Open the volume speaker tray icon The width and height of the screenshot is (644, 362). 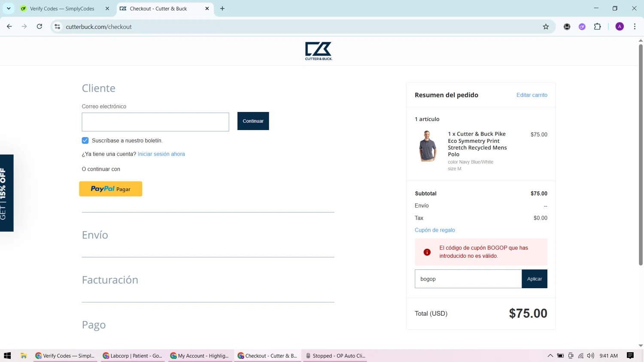(x=591, y=356)
